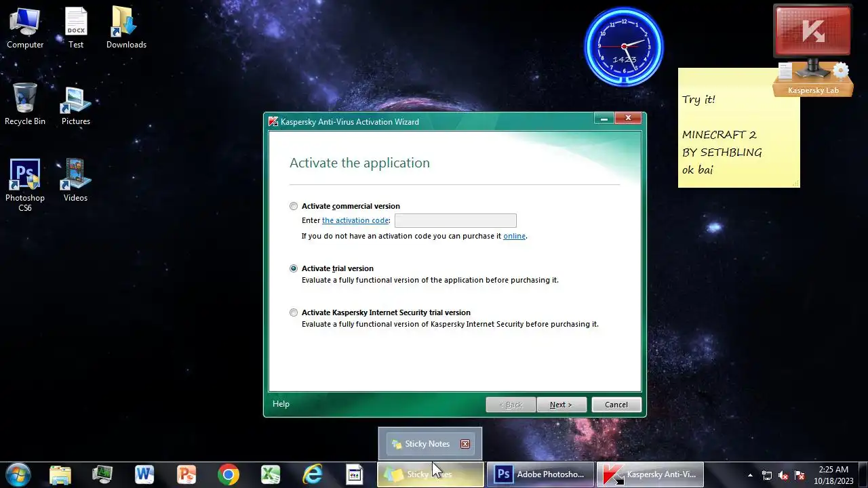This screenshot has width=868, height=488.
Task: Open the Test DOCX file icon
Action: tap(76, 28)
